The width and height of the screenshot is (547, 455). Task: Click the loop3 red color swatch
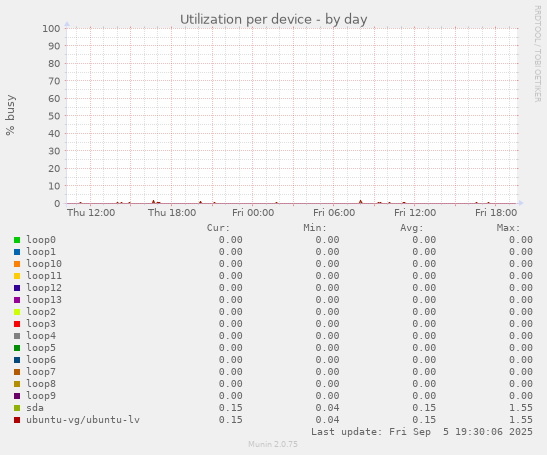17,324
